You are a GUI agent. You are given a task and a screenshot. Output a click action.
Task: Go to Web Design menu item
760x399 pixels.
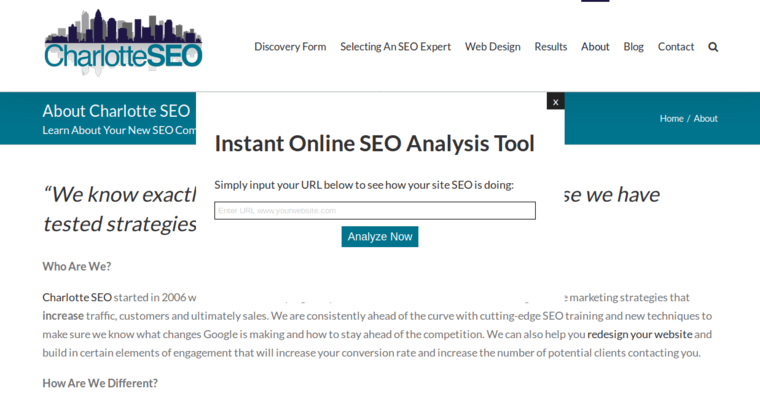click(x=493, y=47)
